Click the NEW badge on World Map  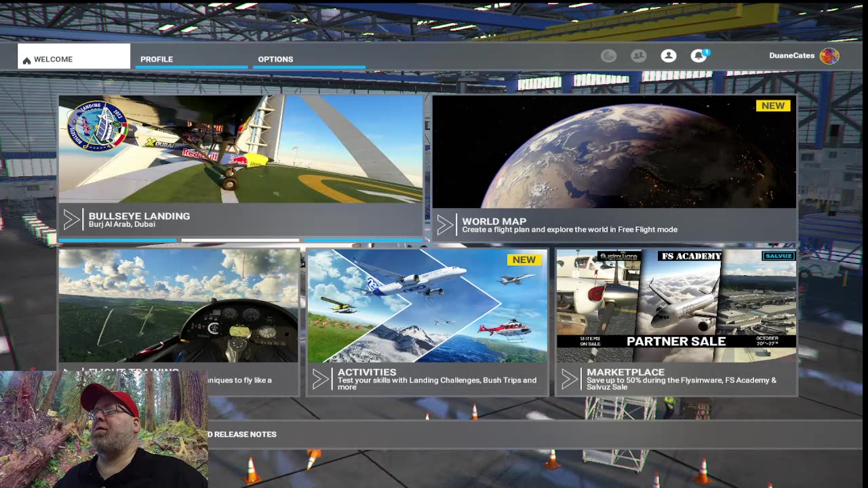[x=773, y=106]
